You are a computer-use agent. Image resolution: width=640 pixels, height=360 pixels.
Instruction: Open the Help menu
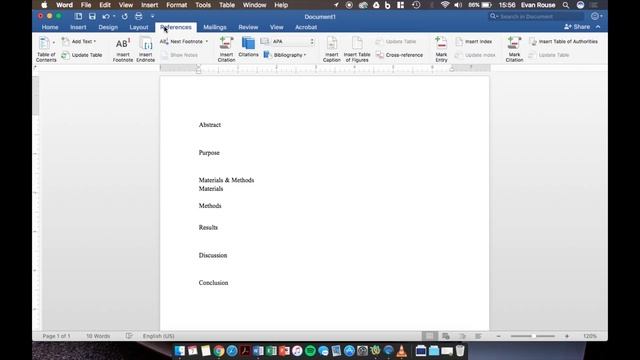tap(281, 5)
